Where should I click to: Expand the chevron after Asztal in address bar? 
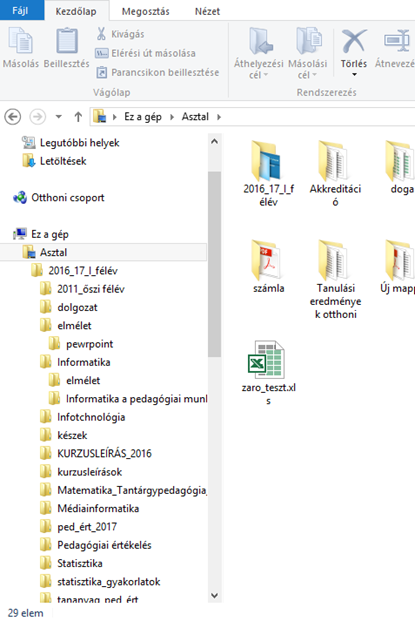pyautogui.click(x=219, y=117)
